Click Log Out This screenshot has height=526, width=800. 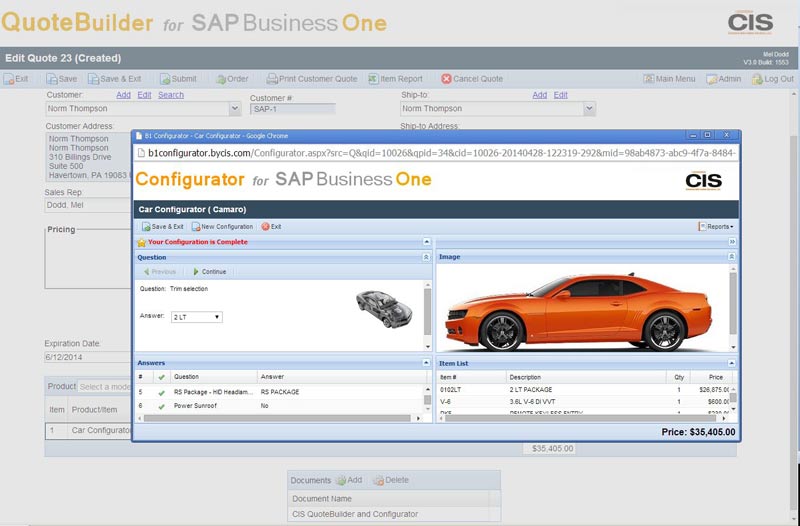(773, 79)
